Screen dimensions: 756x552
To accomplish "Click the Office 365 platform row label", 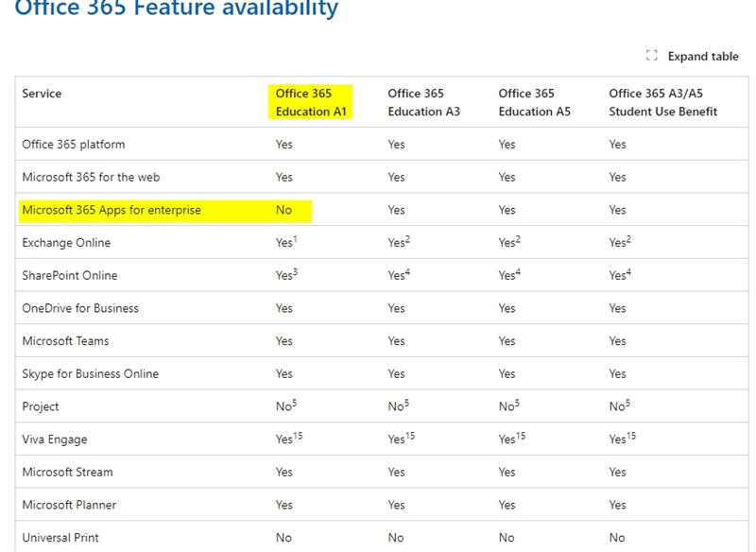I will pos(74,145).
